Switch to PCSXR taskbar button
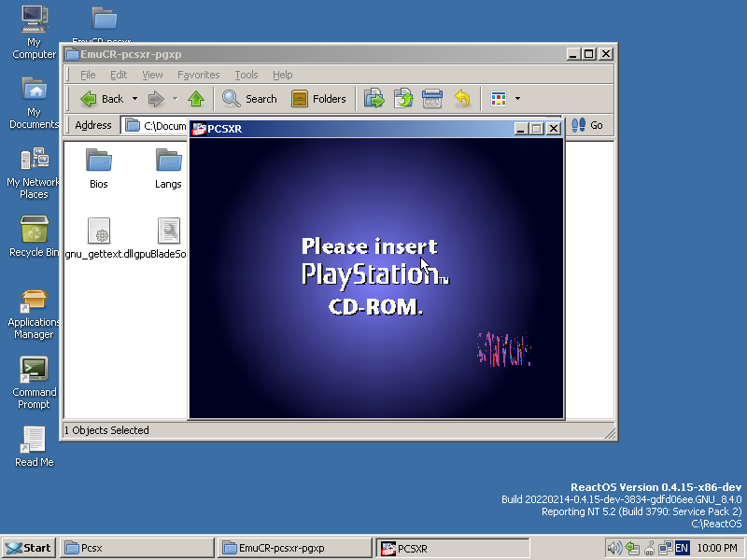 (453, 548)
